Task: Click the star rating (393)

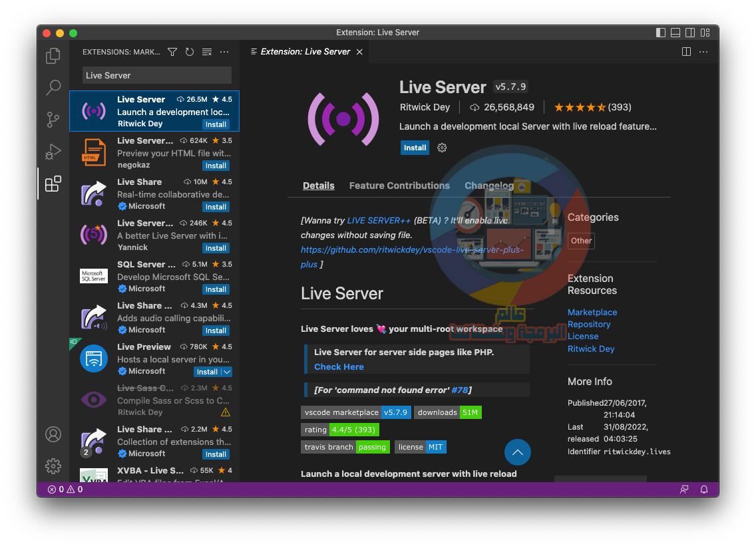Action: click(x=592, y=107)
